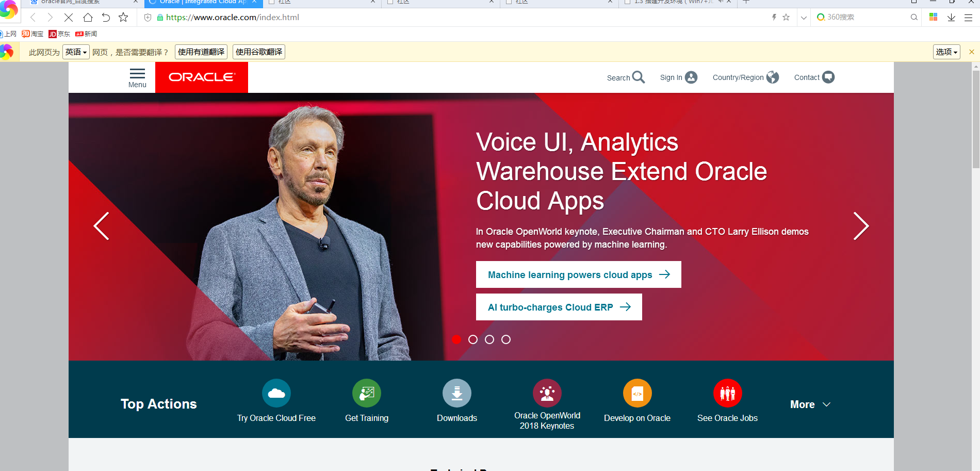Click the shield icon in address bar
Image resolution: width=980 pixels, height=471 pixels.
(x=148, y=18)
